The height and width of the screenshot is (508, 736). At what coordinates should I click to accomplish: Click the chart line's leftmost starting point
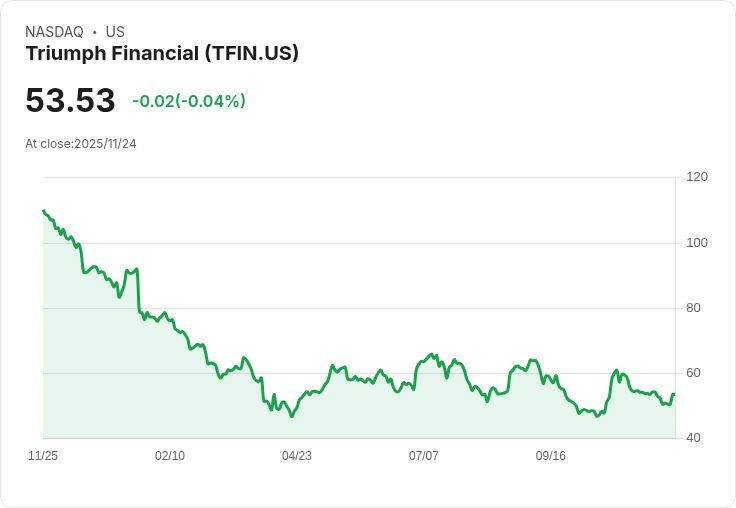[x=43, y=211]
